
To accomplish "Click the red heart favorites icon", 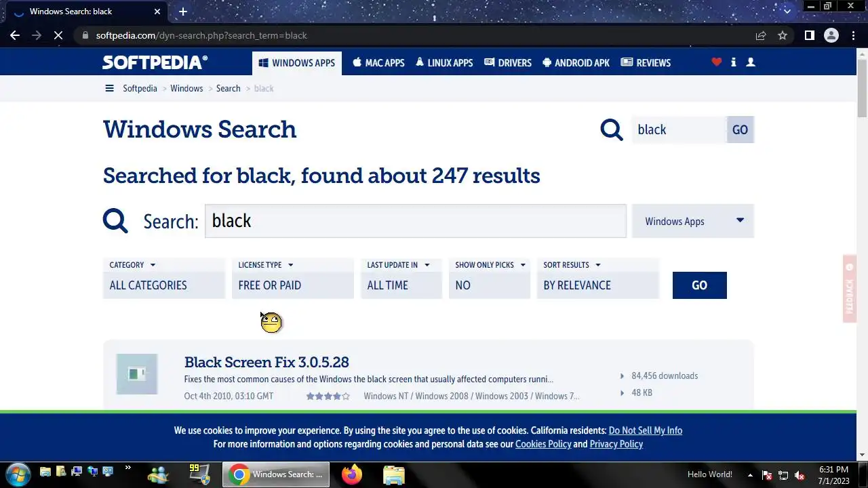I will pyautogui.click(x=716, y=62).
